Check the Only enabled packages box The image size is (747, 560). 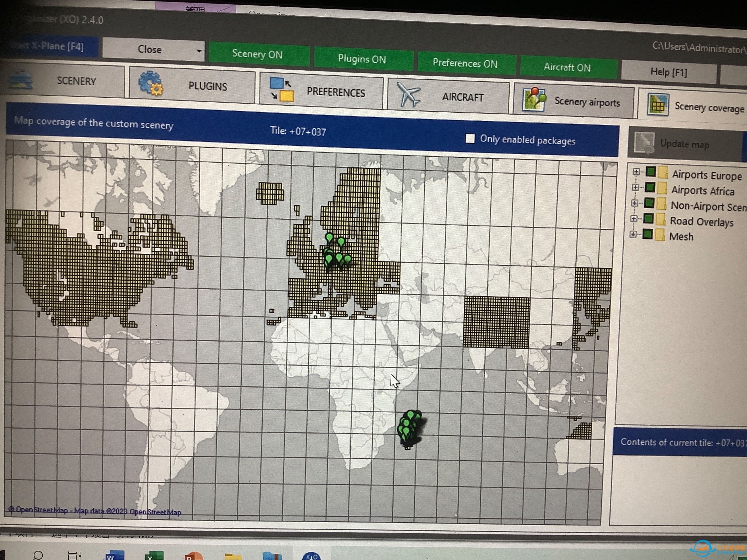coord(470,138)
